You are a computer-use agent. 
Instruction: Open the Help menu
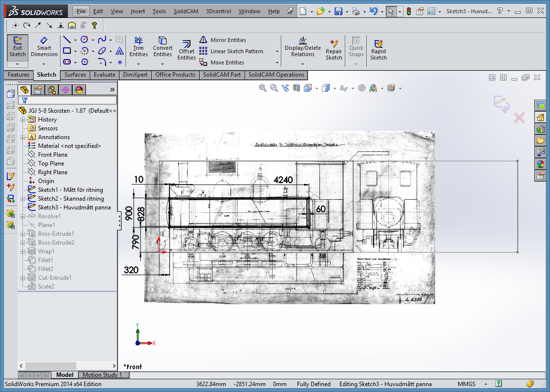click(274, 11)
